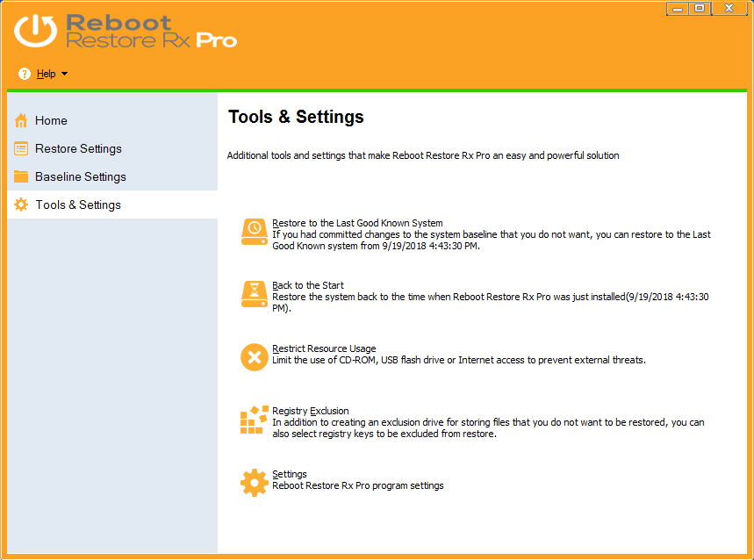754x560 pixels.
Task: Click the program Settings gear icon
Action: coord(255,483)
